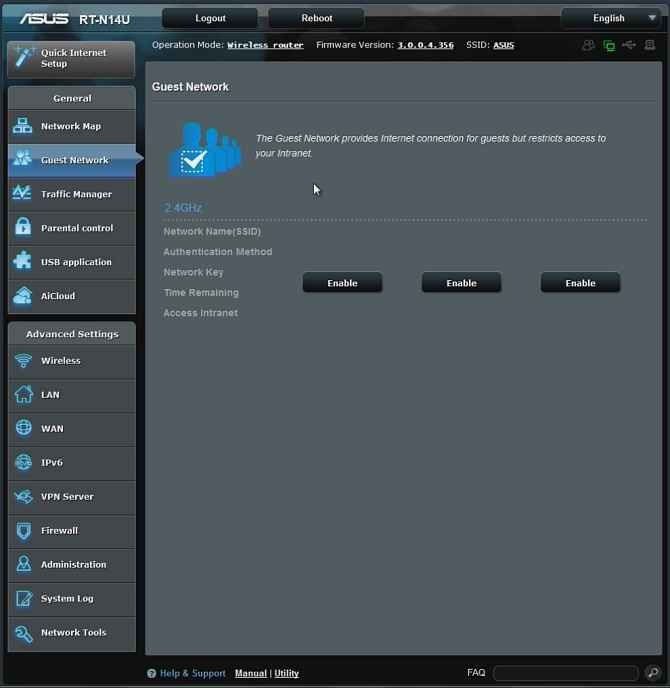Open the Network Tools page
This screenshot has width=670, height=688.
[72, 633]
